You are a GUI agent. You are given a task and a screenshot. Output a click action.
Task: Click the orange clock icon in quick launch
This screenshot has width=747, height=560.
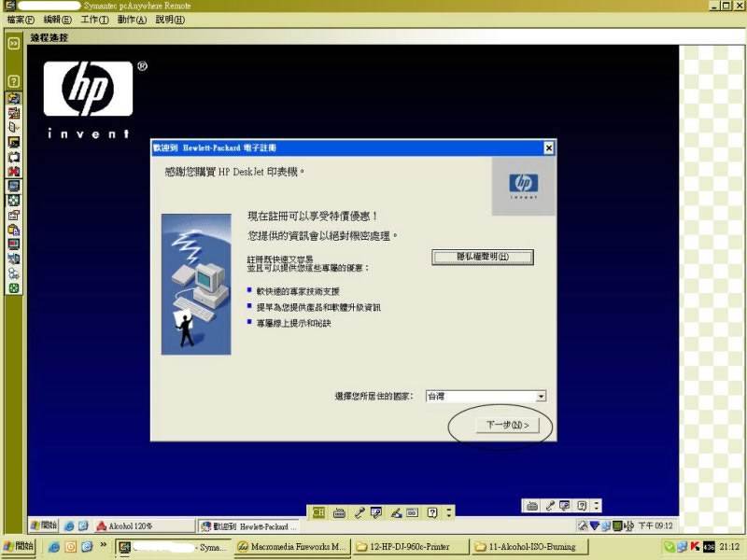tap(71, 547)
